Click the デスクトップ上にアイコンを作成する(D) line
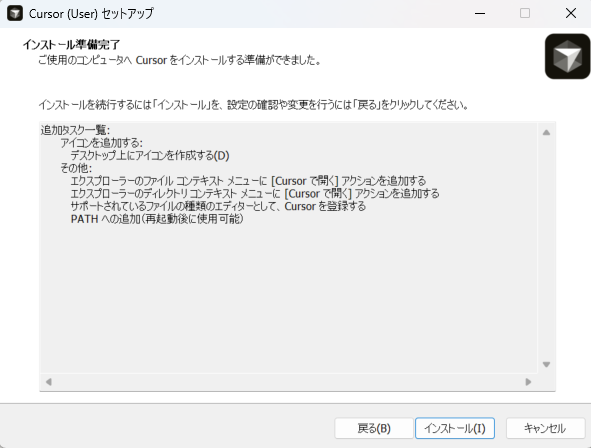 (x=150, y=156)
